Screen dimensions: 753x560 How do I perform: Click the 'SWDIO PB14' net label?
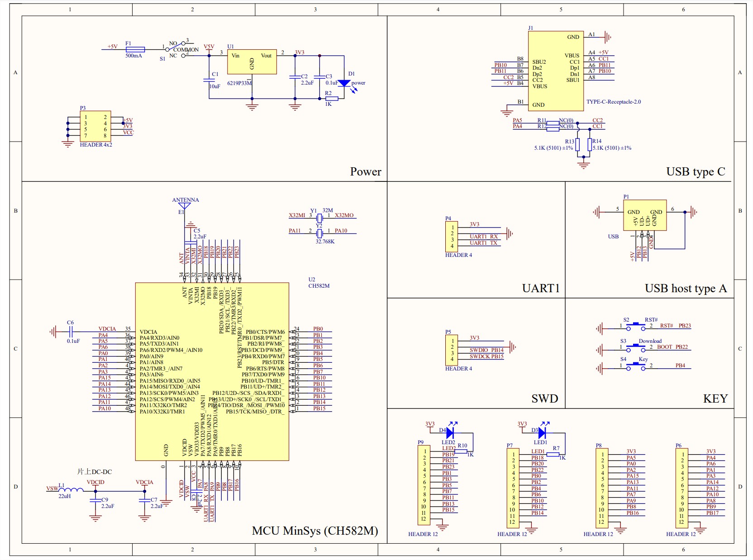[486, 350]
